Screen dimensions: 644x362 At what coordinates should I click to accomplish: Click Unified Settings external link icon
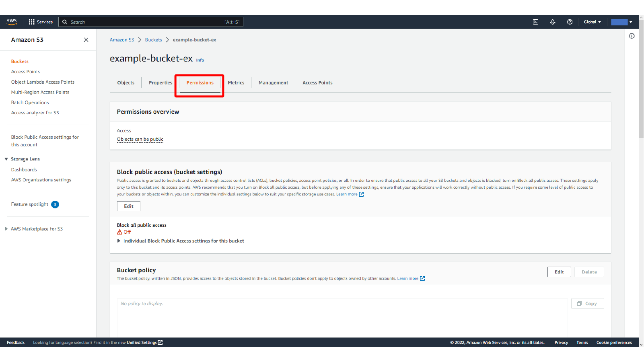pos(160,343)
